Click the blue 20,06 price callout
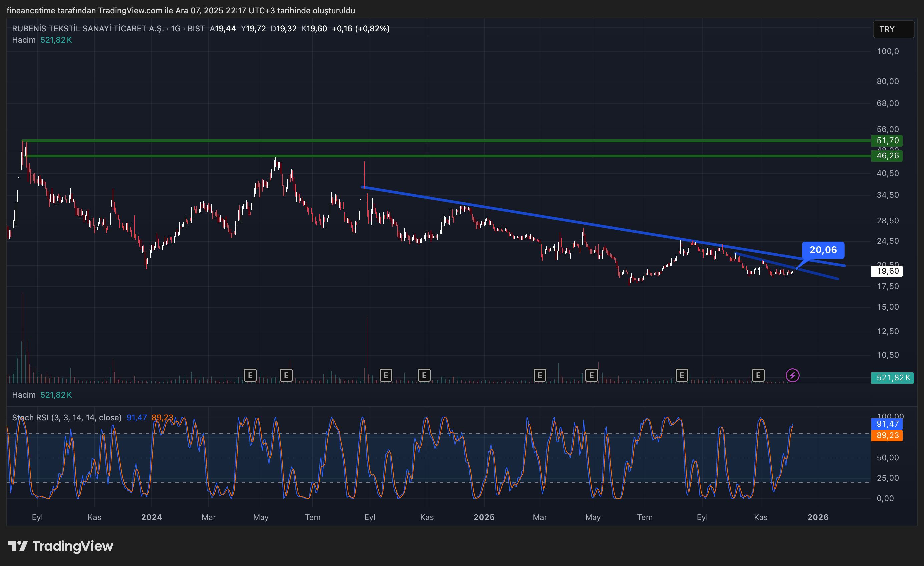Image resolution: width=924 pixels, height=566 pixels. point(823,250)
